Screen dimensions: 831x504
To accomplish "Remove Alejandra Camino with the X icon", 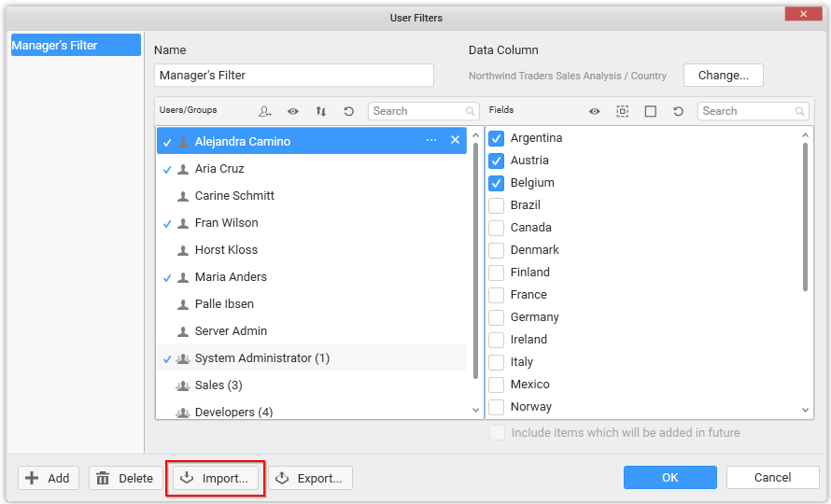I will coord(456,140).
